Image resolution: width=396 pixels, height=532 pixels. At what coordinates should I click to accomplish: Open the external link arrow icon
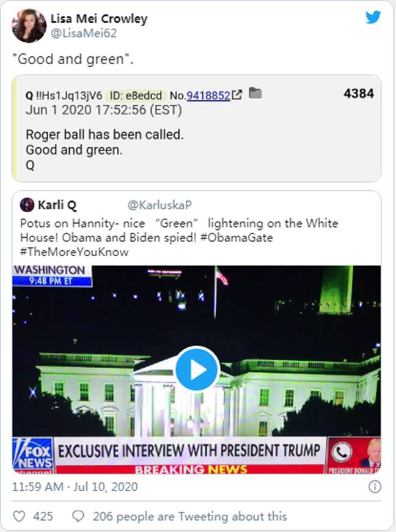237,95
